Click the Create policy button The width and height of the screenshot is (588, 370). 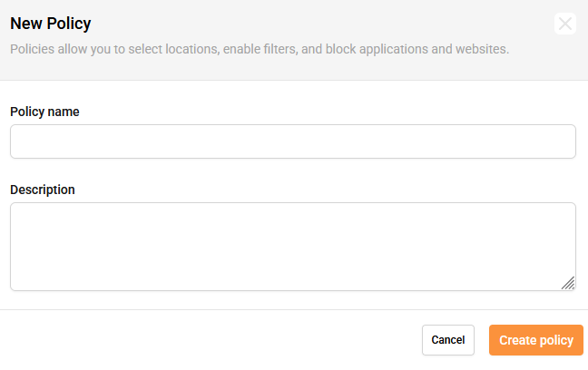535,340
